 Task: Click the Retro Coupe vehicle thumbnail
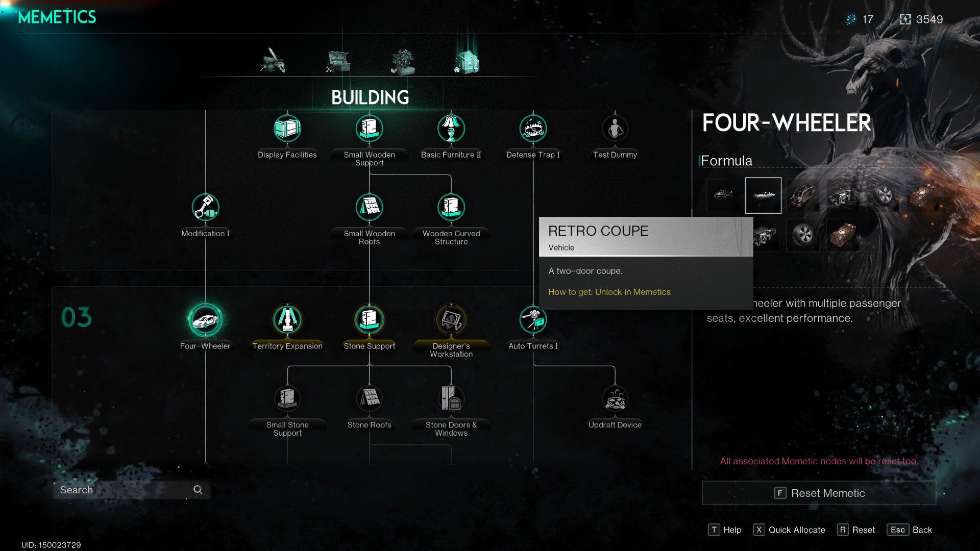pyautogui.click(x=763, y=195)
